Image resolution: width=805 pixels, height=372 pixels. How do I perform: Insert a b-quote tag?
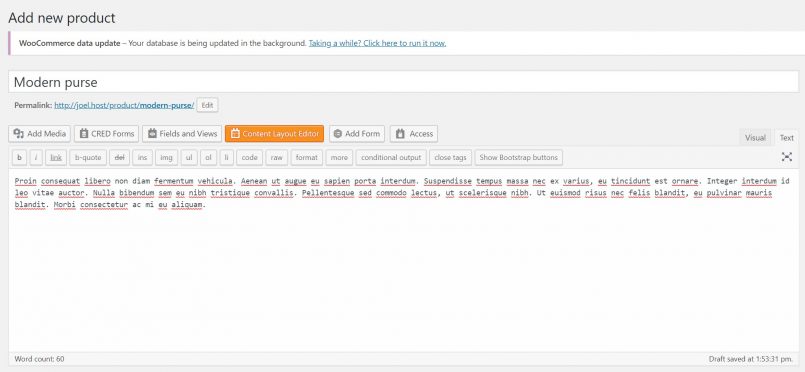(x=88, y=158)
